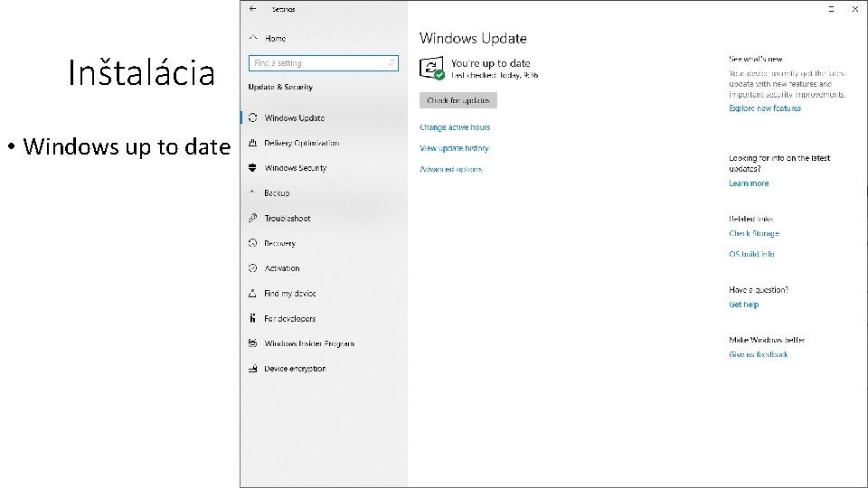868x488 pixels.
Task: Open Windows Insider Program
Action: point(309,343)
